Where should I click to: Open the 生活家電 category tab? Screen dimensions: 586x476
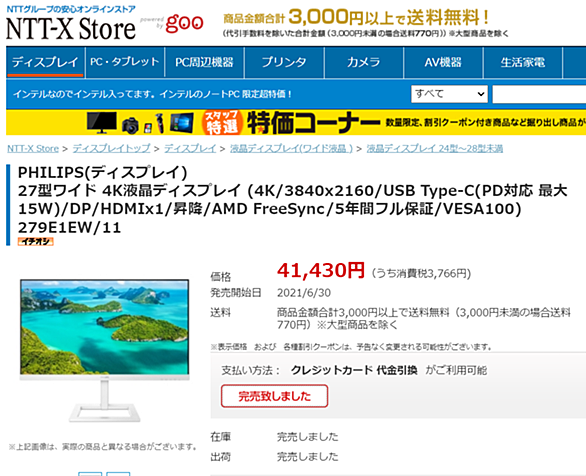click(522, 62)
